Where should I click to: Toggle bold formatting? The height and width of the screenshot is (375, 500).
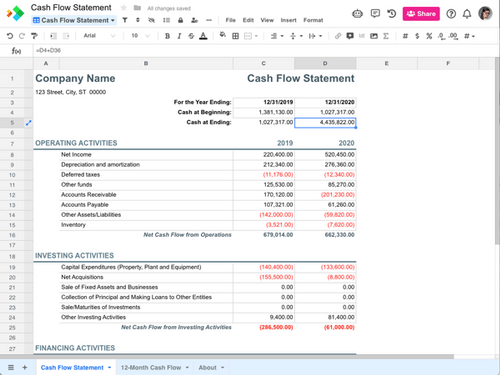167,36
